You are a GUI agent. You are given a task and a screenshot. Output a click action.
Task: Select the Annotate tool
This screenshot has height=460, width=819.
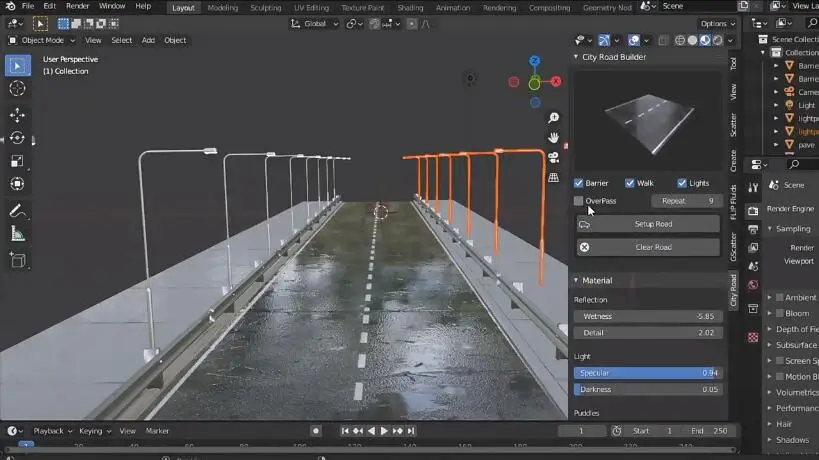click(18, 211)
